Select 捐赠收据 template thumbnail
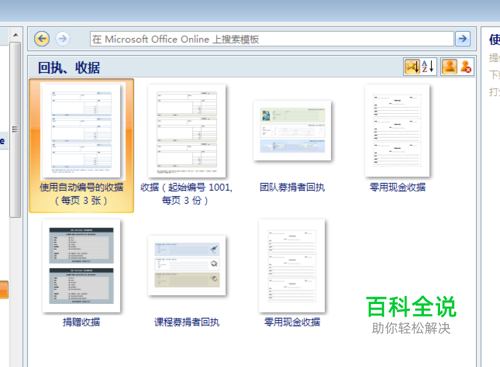The image size is (500, 367). 81,266
